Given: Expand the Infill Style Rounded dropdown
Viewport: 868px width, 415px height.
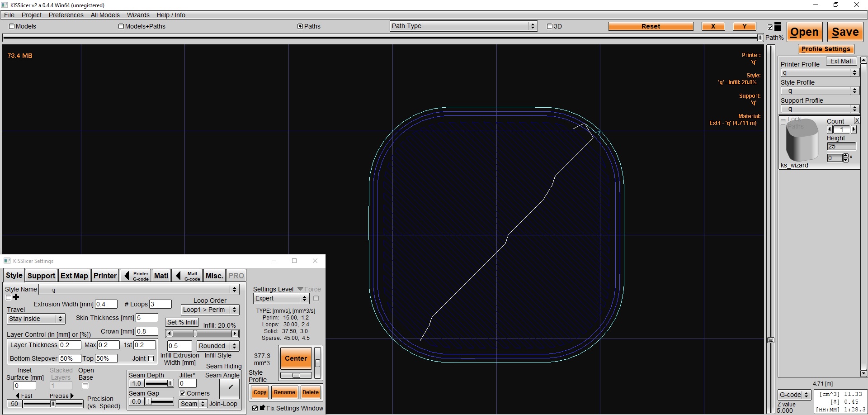Looking at the screenshot, I should pyautogui.click(x=218, y=346).
